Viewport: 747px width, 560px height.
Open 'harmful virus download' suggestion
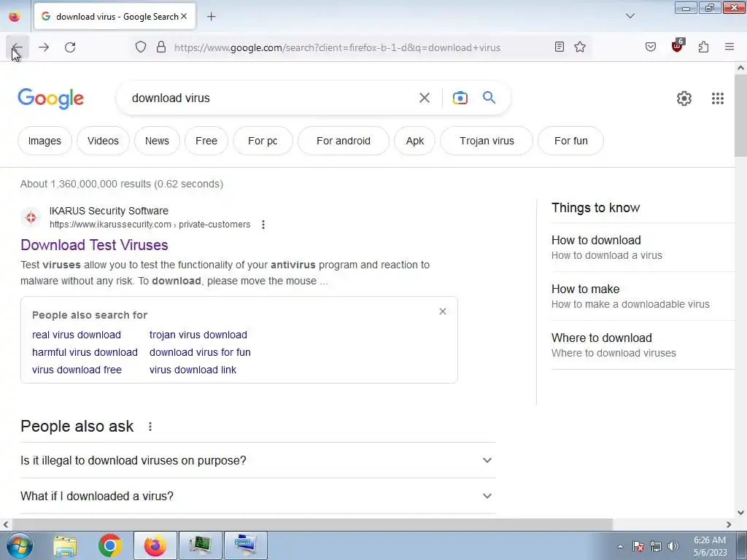[85, 352]
